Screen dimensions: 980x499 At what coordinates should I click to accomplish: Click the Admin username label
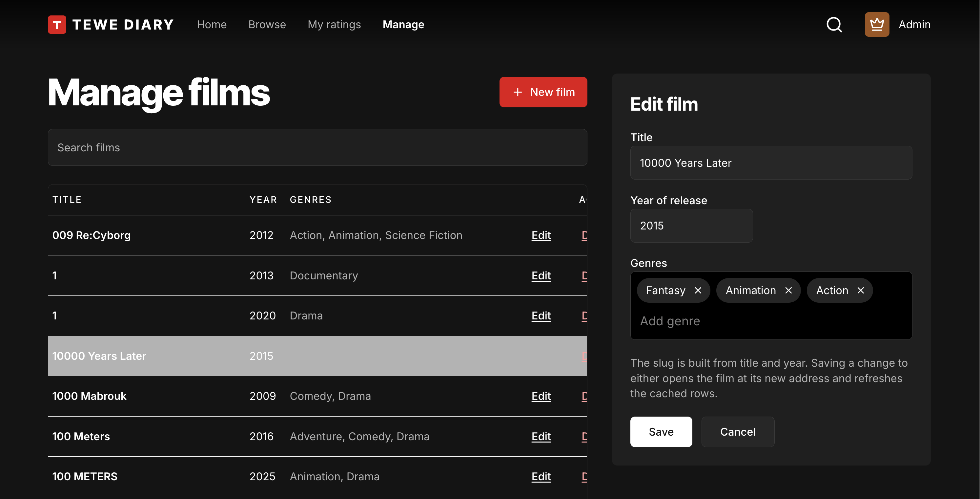click(x=914, y=24)
